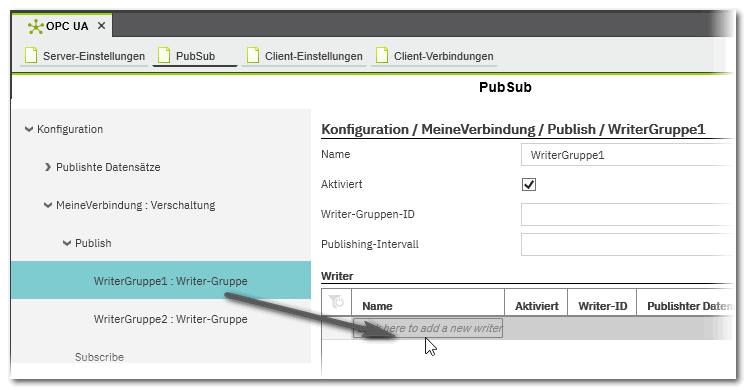Close the OPC UA tab

(101, 26)
